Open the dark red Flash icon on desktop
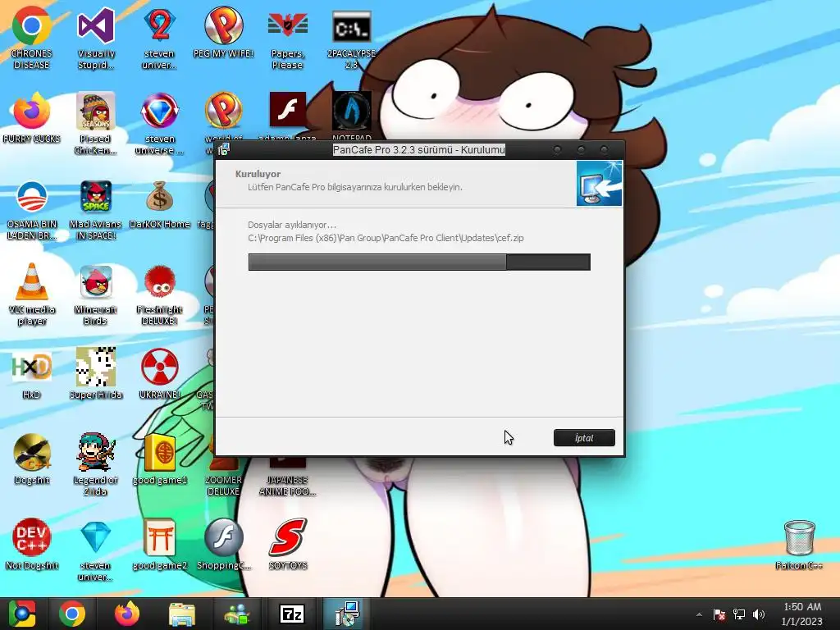This screenshot has width=840, height=630. point(288,109)
